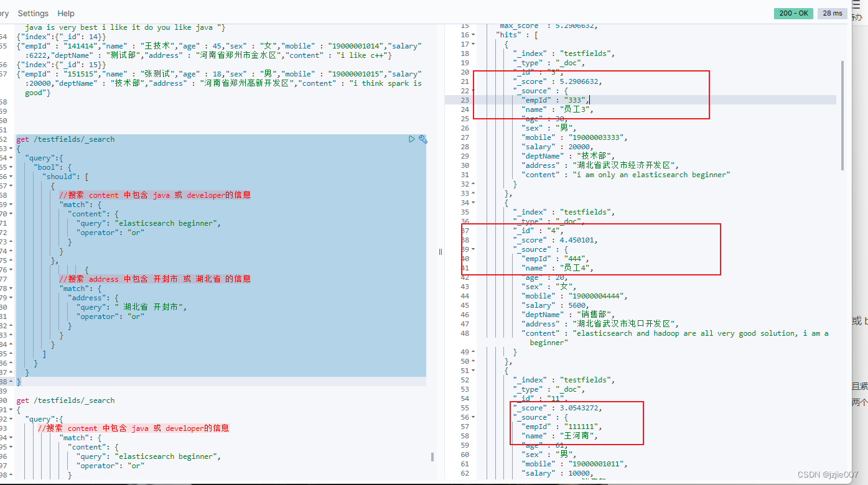Click the "_score" : 3.0543272 output line
This screenshot has height=485, width=868.
coord(558,408)
